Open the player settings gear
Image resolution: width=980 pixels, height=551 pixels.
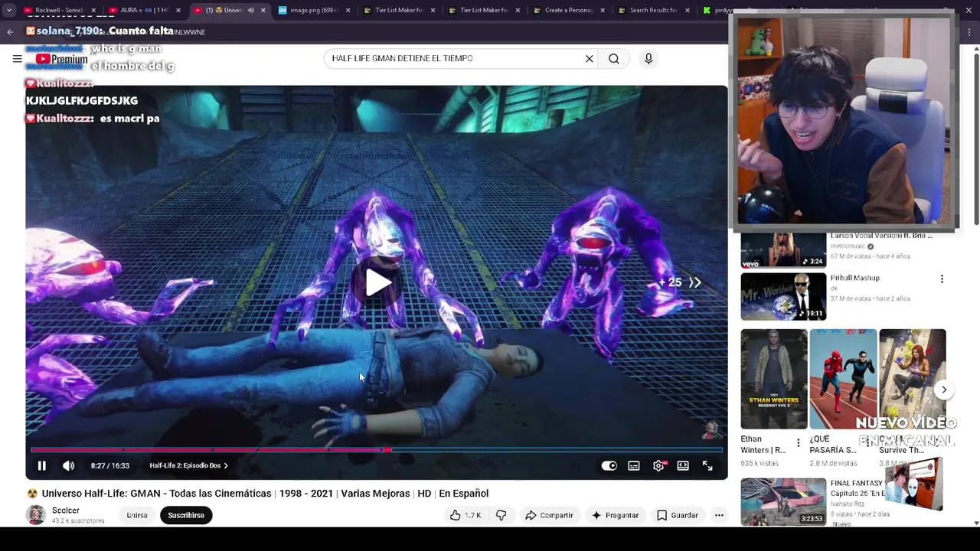click(x=658, y=465)
